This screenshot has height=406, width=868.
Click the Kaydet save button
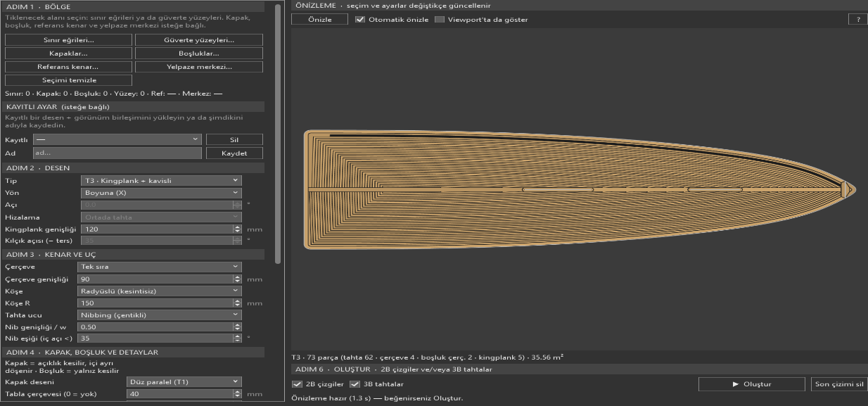(235, 153)
